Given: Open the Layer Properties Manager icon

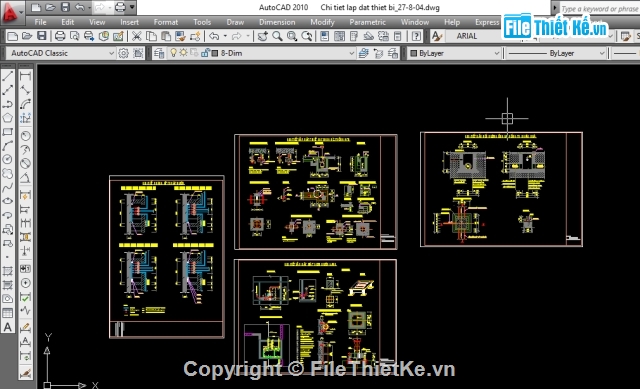Looking at the screenshot, I should click(159, 53).
